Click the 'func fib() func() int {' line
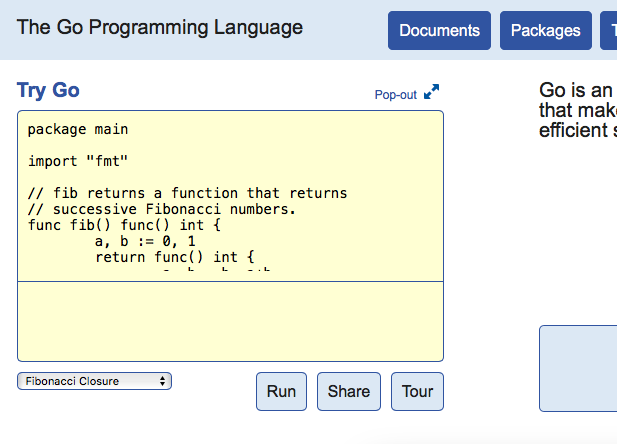This screenshot has width=617, height=444. (x=129, y=225)
